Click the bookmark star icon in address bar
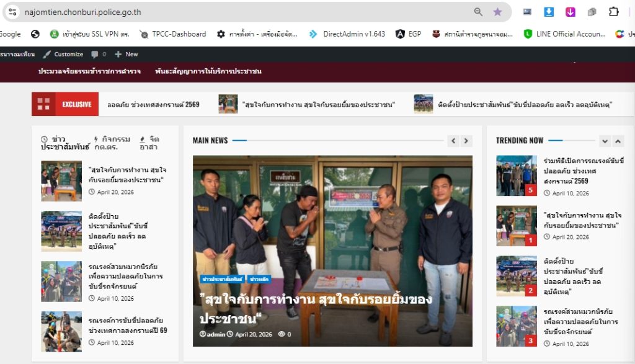 click(497, 12)
